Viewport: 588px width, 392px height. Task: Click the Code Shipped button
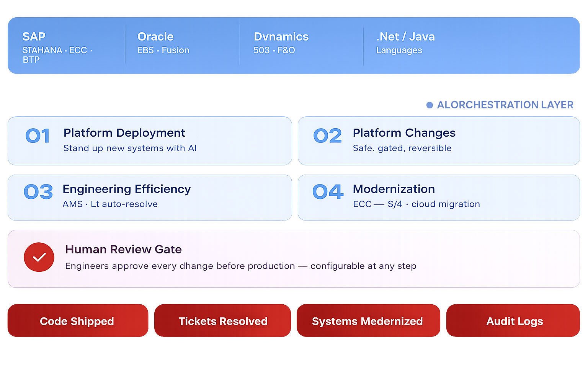coord(78,321)
